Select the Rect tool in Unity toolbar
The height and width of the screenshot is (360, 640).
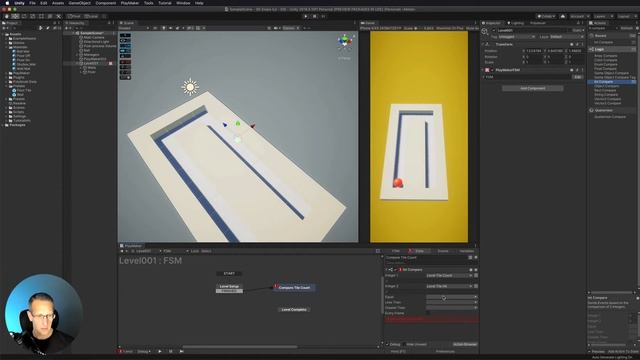pyautogui.click(x=41, y=16)
